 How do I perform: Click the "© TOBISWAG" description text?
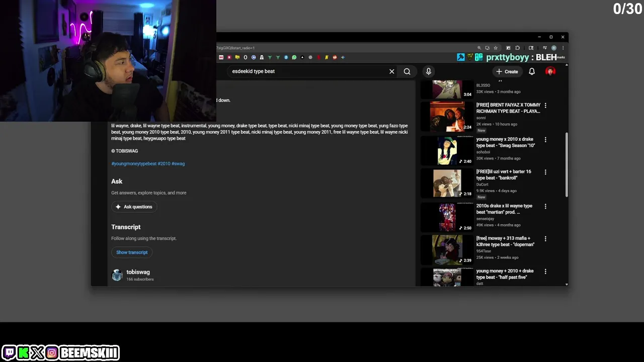pos(124,151)
